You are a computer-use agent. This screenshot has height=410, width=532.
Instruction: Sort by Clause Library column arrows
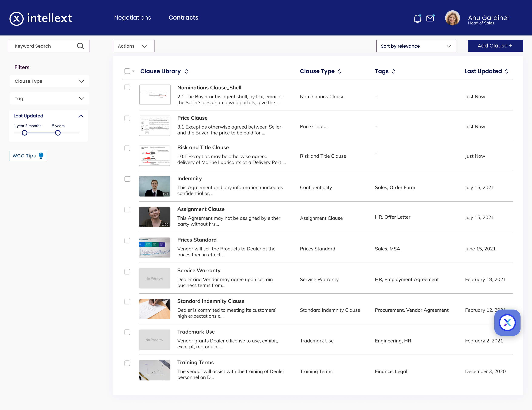[186, 71]
